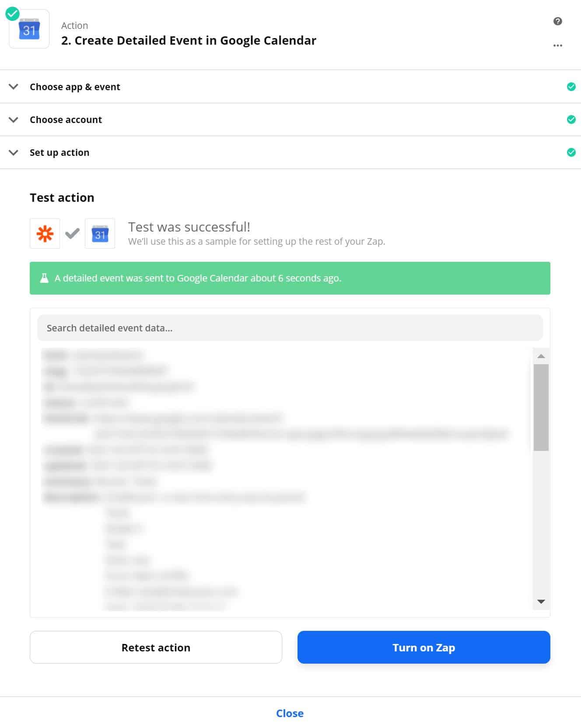Click the Turn on Zap button

point(423,647)
